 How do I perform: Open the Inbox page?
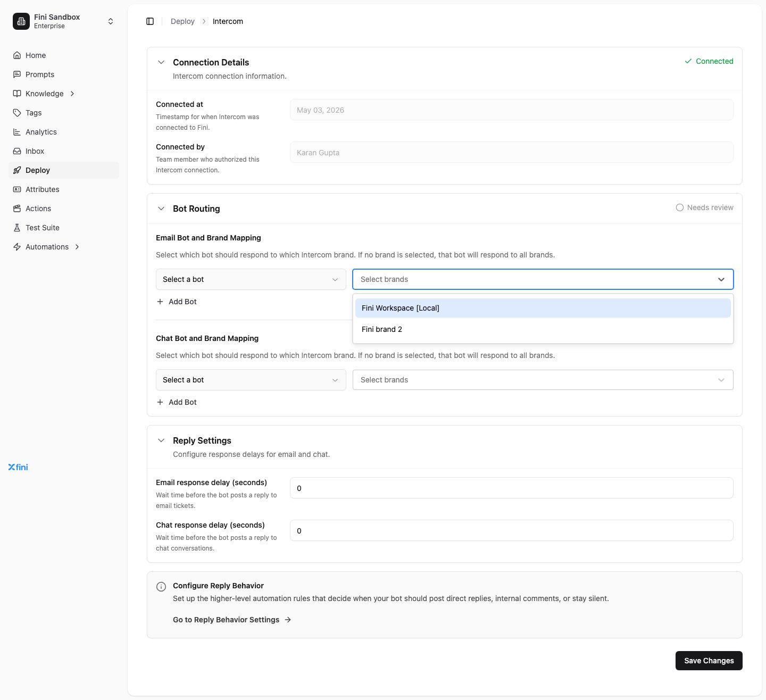[64, 151]
